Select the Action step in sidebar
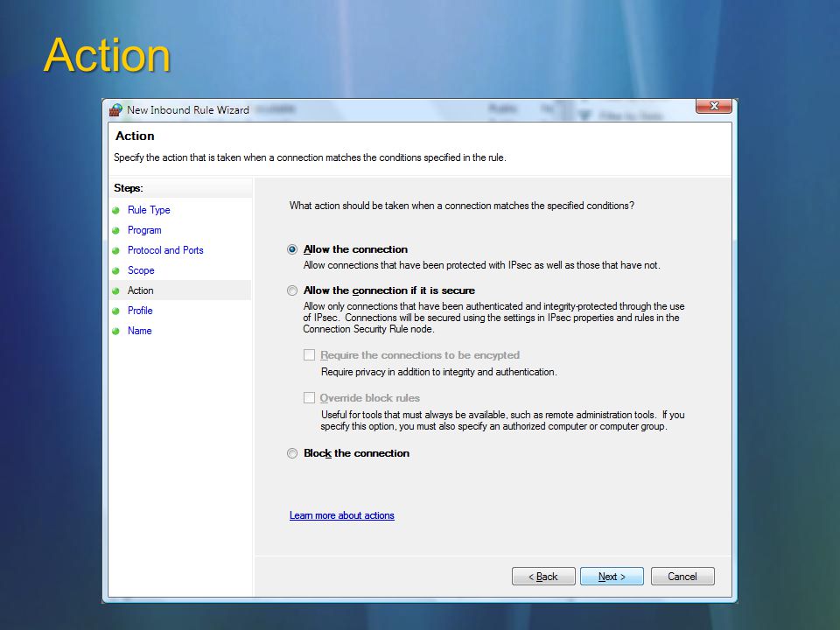 [140, 290]
